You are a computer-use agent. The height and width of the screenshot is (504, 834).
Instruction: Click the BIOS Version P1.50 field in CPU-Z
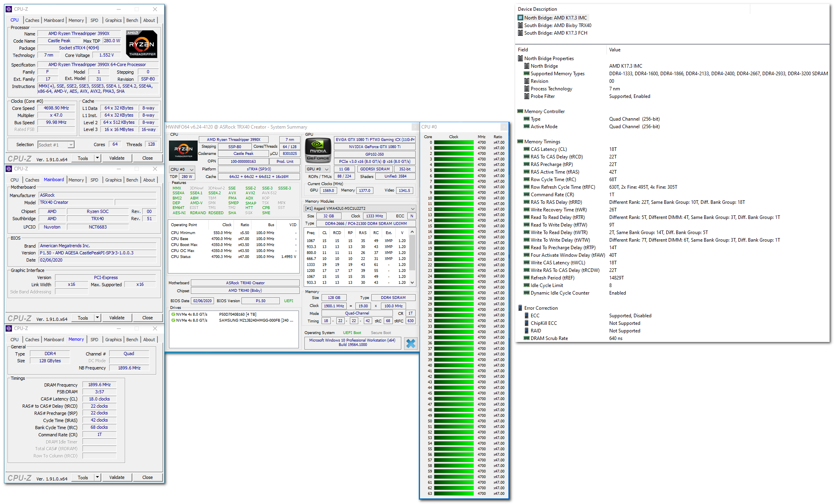pos(98,253)
